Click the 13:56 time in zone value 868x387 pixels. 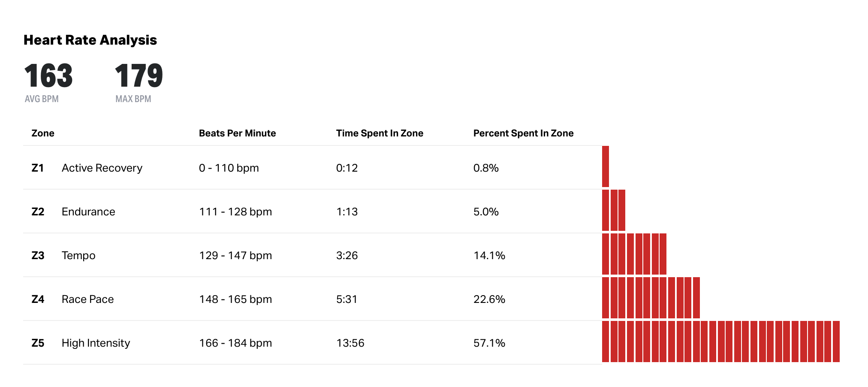pyautogui.click(x=350, y=343)
